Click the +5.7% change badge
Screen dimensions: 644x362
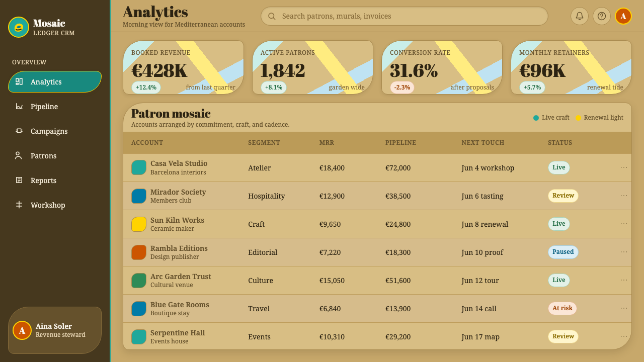pos(532,87)
